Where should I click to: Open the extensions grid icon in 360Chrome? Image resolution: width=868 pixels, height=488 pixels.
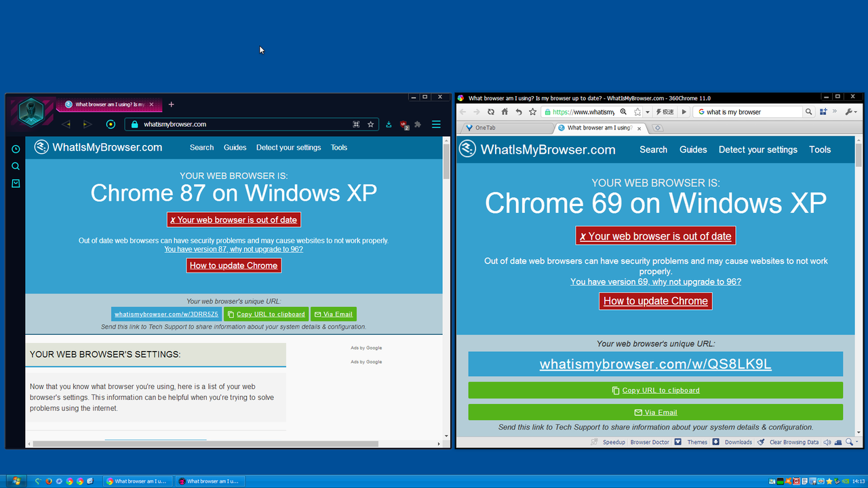[823, 112]
